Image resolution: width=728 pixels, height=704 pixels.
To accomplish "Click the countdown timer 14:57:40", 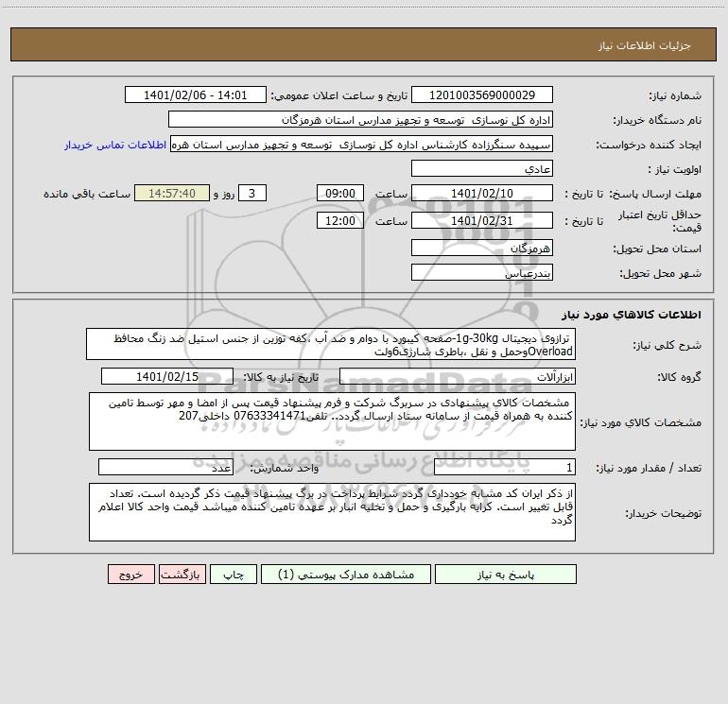I will 172,193.
